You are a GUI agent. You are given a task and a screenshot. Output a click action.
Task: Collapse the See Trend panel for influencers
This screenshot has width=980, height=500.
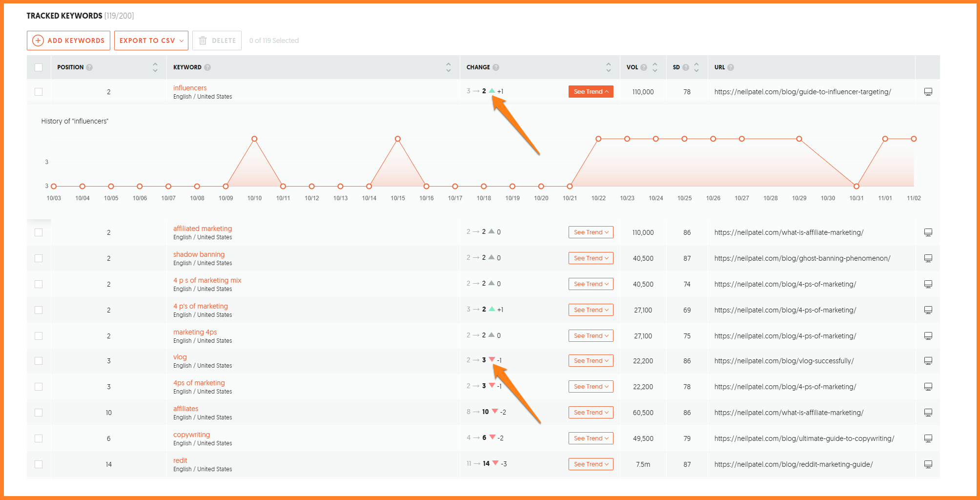(591, 92)
